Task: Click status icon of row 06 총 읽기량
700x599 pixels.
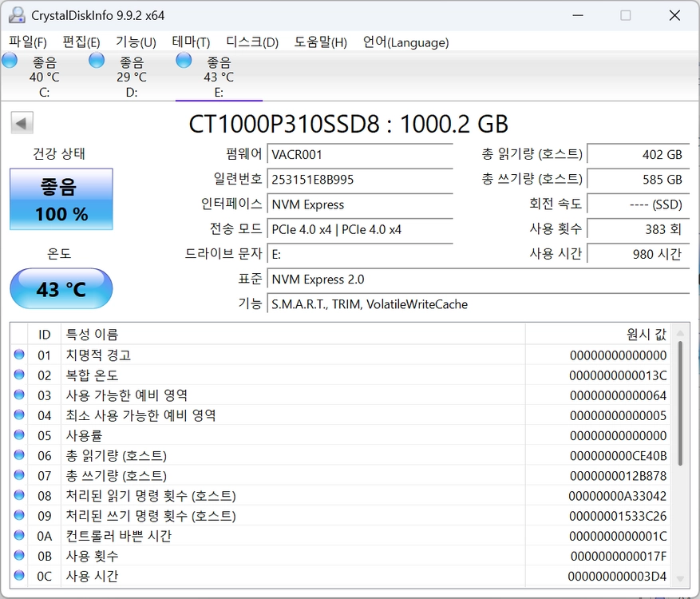Action: tap(19, 454)
